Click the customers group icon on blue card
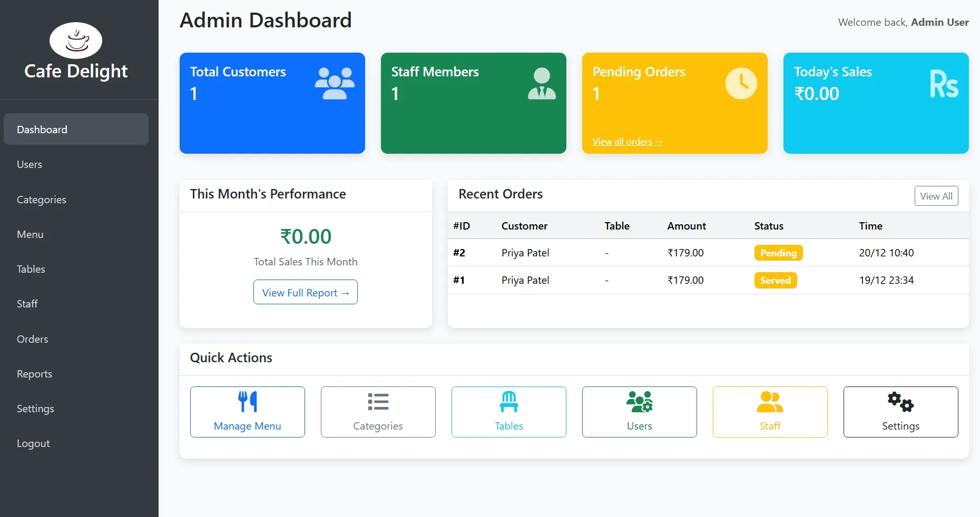The image size is (980, 517). pos(335,82)
